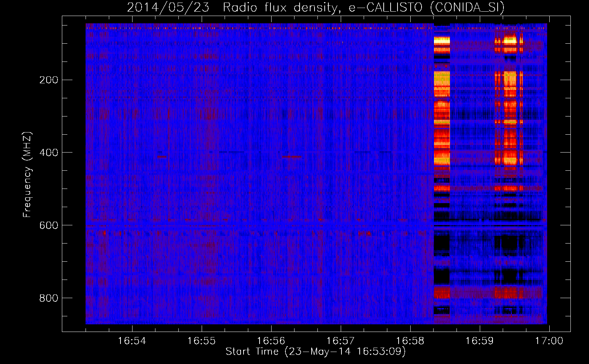Image resolution: width=589 pixels, height=364 pixels.
Task: Click the 16:57 time tick label
Action: pos(340,341)
